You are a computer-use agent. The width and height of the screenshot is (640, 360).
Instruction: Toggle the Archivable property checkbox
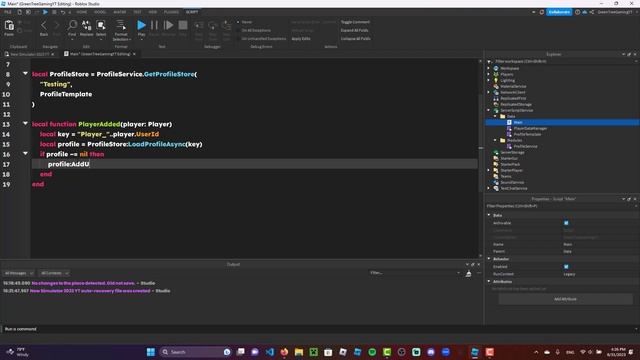[566, 223]
